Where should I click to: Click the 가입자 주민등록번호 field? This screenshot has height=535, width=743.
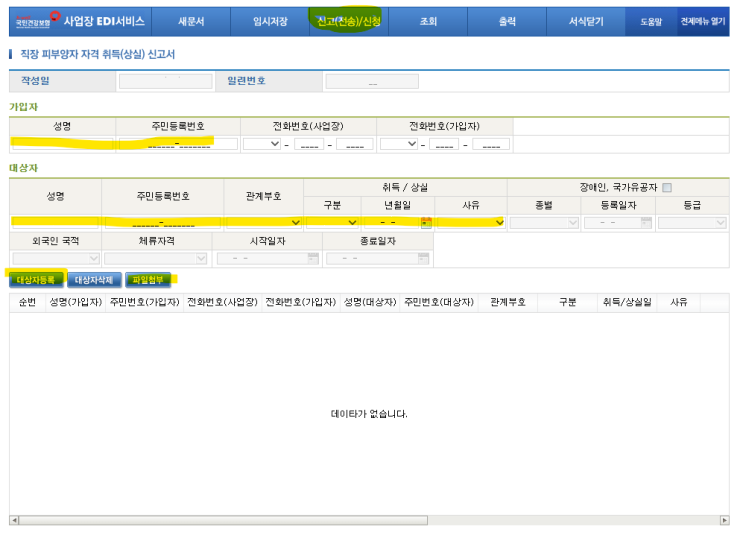click(x=178, y=144)
